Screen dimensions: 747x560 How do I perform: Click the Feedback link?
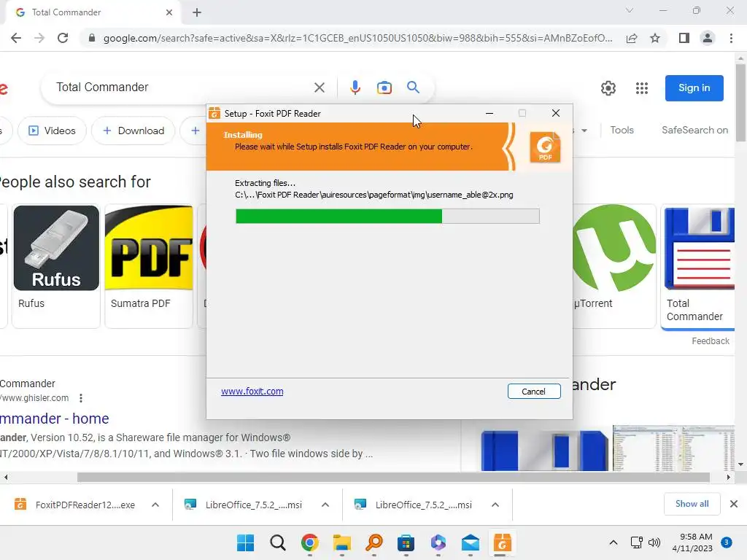click(x=711, y=341)
